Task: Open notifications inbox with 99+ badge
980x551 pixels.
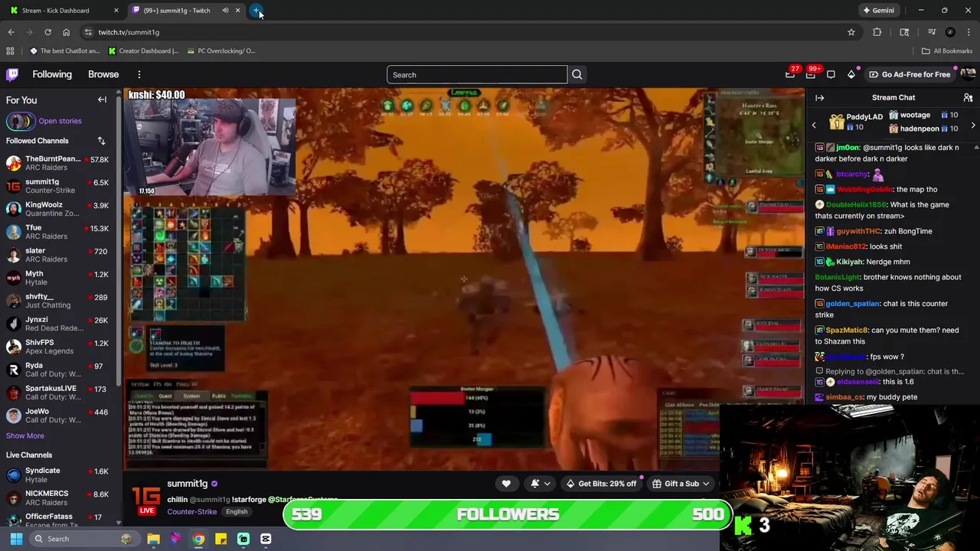Action: coord(811,74)
